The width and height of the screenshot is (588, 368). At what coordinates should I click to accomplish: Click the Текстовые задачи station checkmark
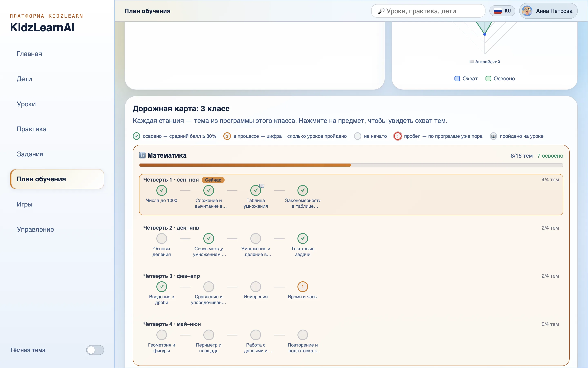(x=303, y=239)
